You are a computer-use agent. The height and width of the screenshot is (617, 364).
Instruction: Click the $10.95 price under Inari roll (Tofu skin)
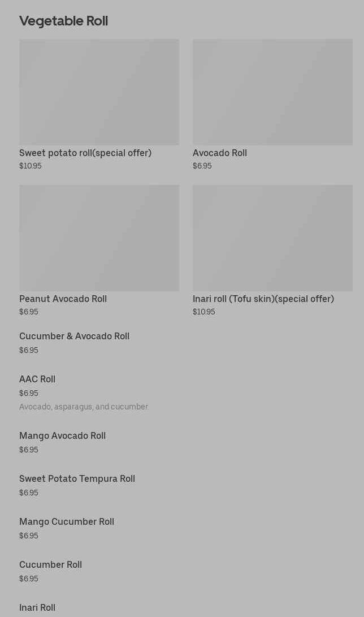[x=204, y=312]
